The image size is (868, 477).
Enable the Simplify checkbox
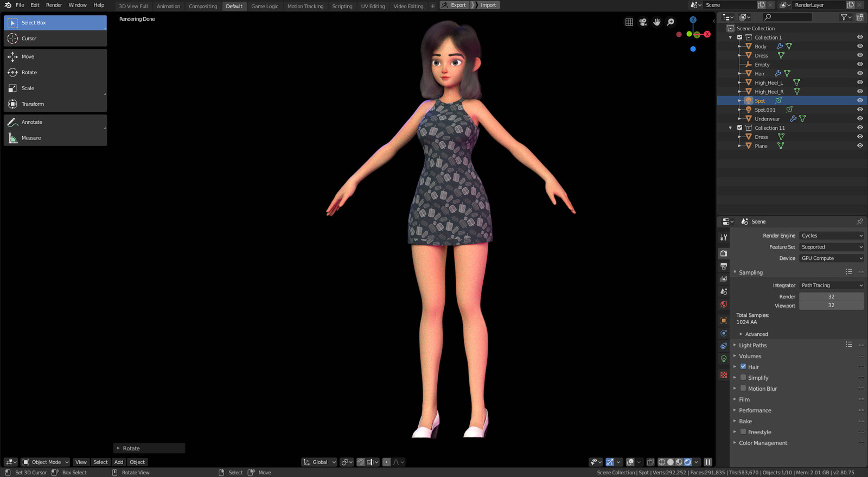(x=743, y=378)
